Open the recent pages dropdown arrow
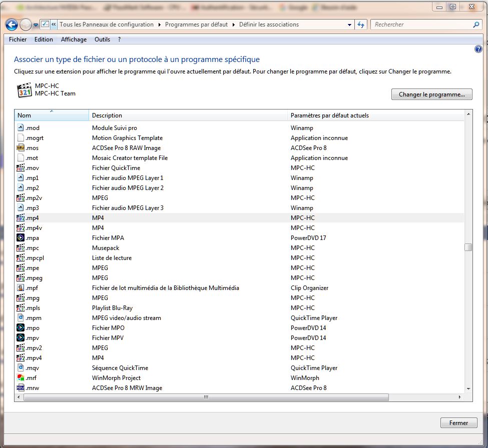 pos(36,24)
